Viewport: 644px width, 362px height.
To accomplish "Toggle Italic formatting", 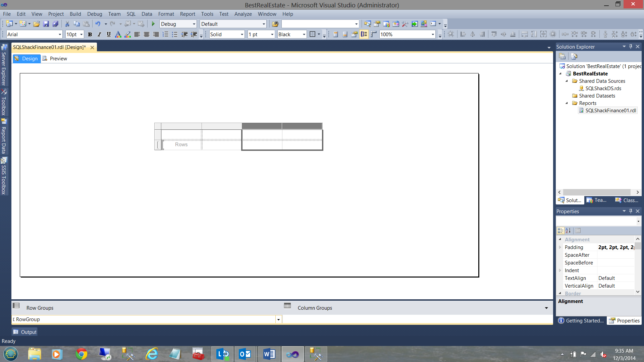I will [99, 34].
